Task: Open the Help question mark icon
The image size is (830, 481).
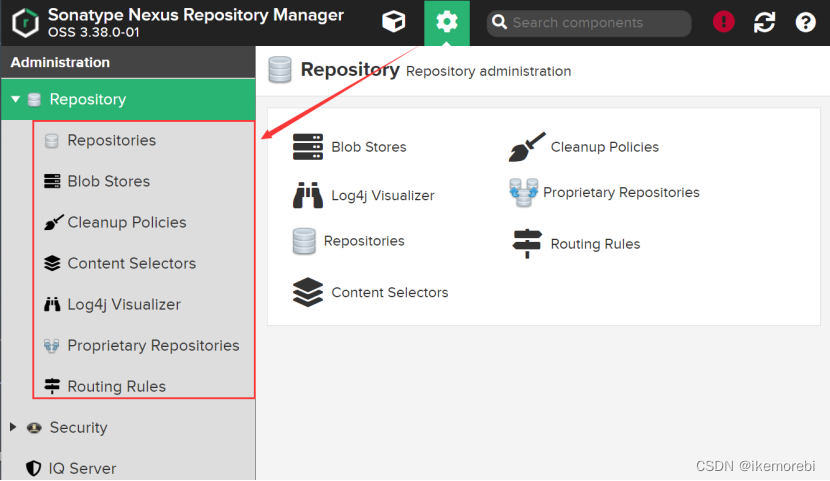Action: [x=805, y=22]
